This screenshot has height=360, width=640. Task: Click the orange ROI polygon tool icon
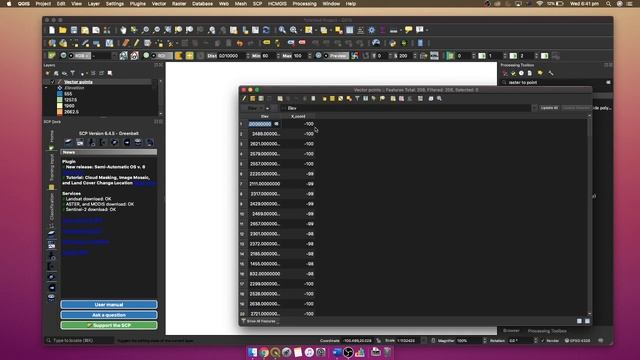click(x=179, y=56)
